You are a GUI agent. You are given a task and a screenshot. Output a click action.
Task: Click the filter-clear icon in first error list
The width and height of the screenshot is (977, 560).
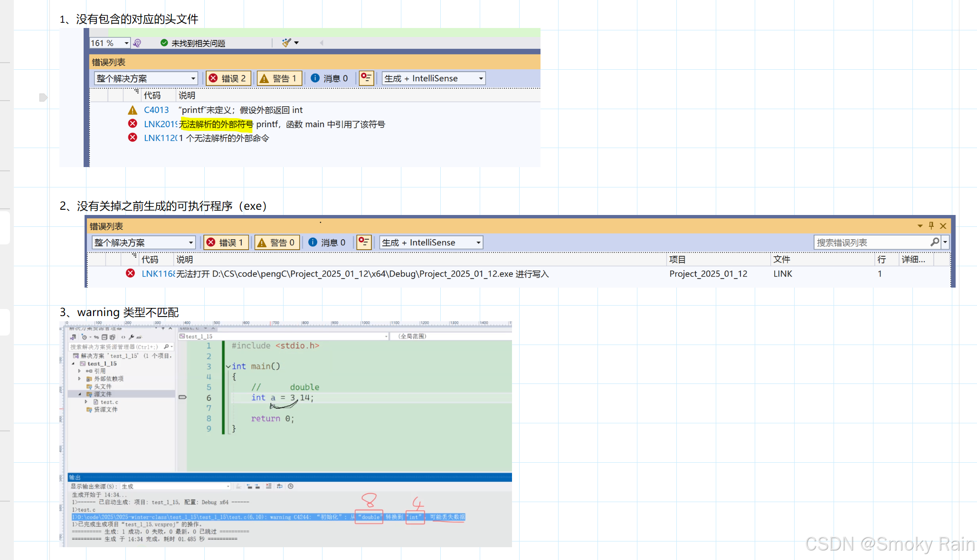366,78
